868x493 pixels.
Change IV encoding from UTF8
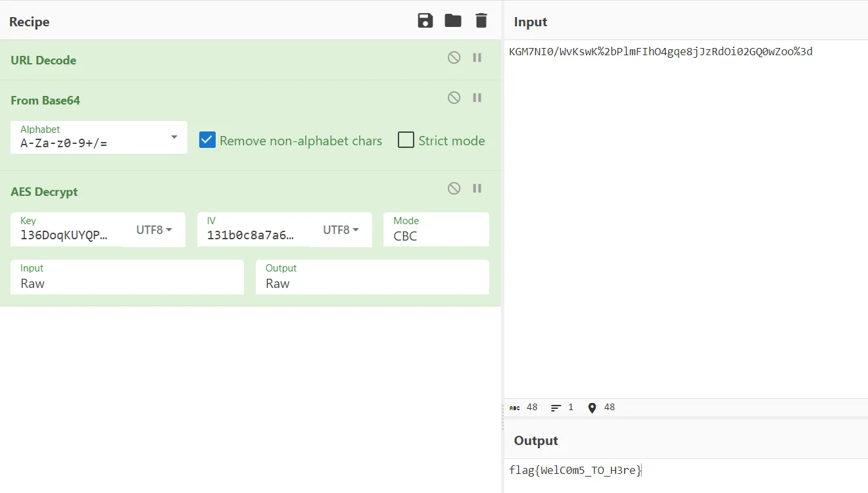pyautogui.click(x=341, y=230)
